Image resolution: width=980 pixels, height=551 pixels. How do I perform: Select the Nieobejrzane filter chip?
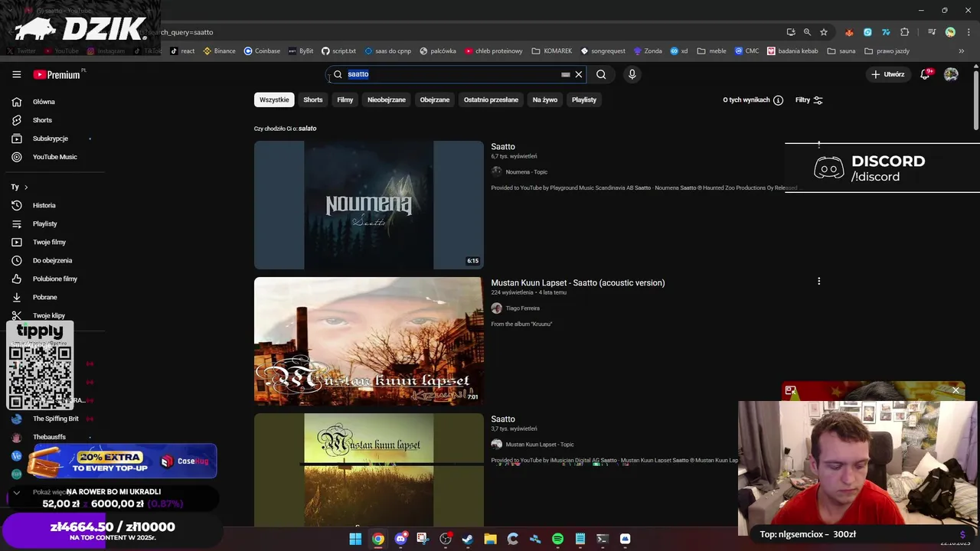click(x=387, y=99)
